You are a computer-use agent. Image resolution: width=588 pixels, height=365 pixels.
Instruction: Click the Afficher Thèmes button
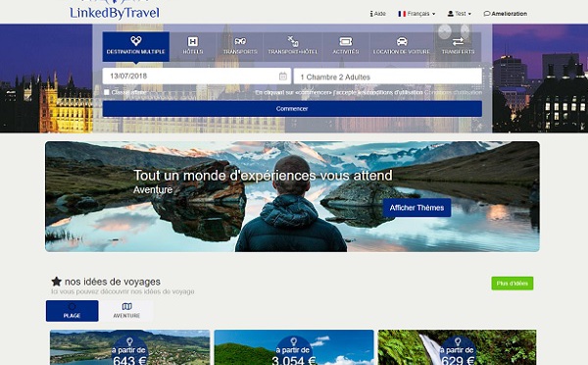click(x=416, y=208)
